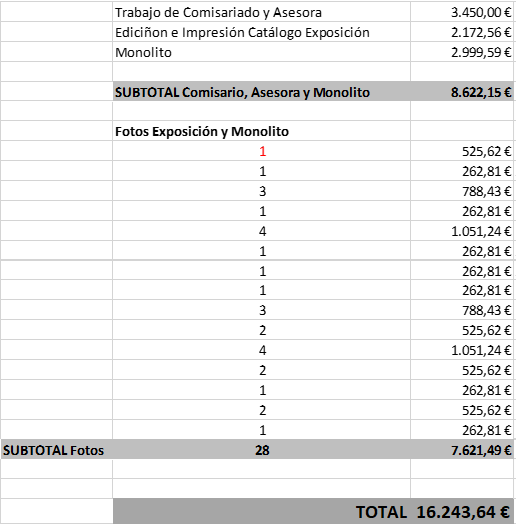Click the 'SUBTOTAL Fotos' label cell

tap(56, 450)
